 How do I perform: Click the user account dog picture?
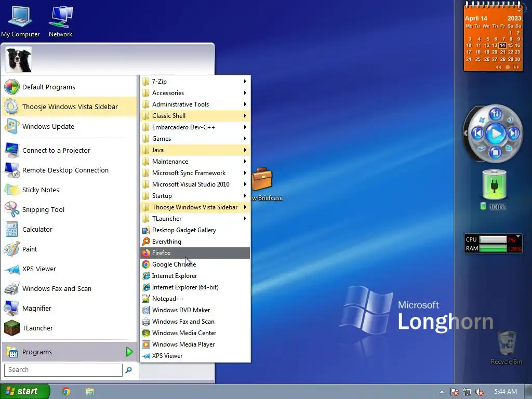[x=19, y=60]
